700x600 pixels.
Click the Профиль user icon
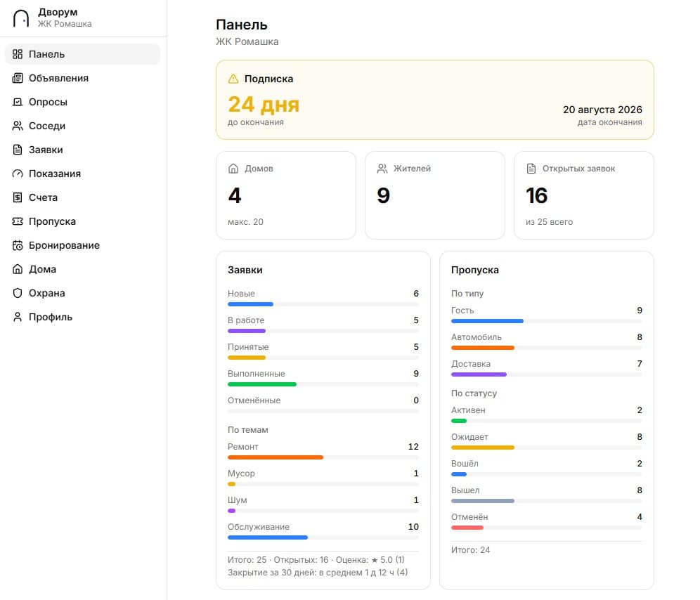point(18,317)
